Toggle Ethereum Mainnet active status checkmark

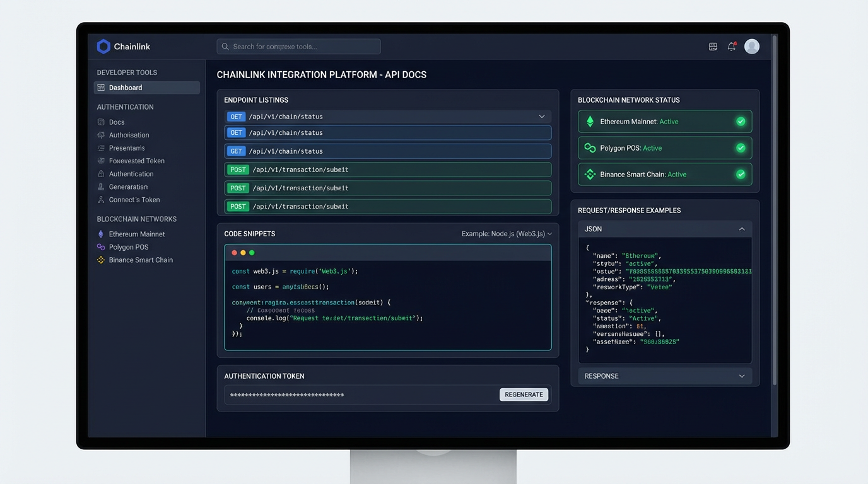click(x=740, y=121)
